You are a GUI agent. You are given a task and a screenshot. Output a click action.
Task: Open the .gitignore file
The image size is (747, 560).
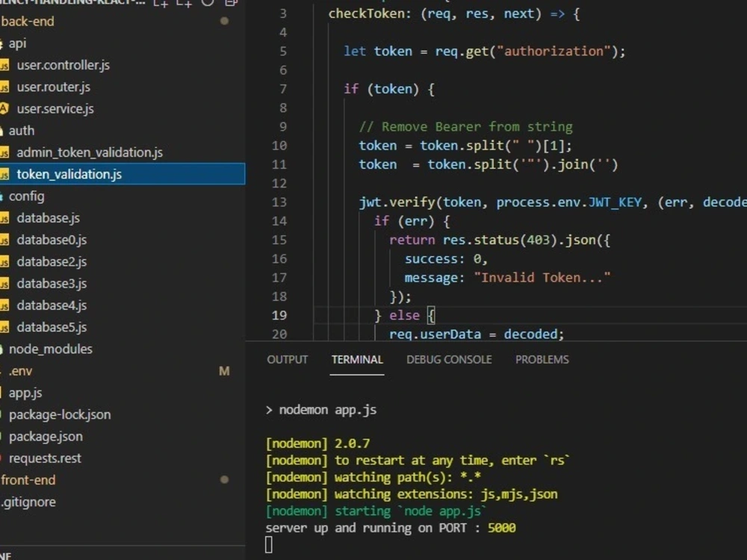[x=28, y=502]
